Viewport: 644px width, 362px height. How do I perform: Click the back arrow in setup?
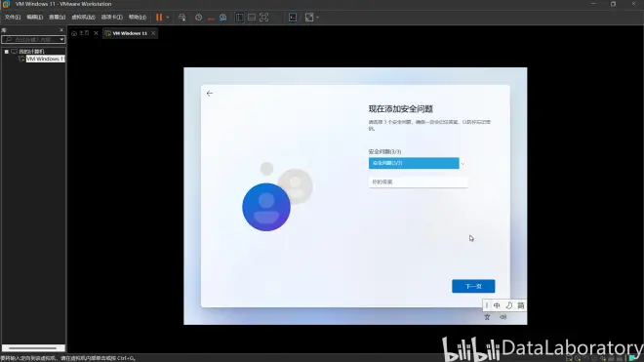click(210, 94)
